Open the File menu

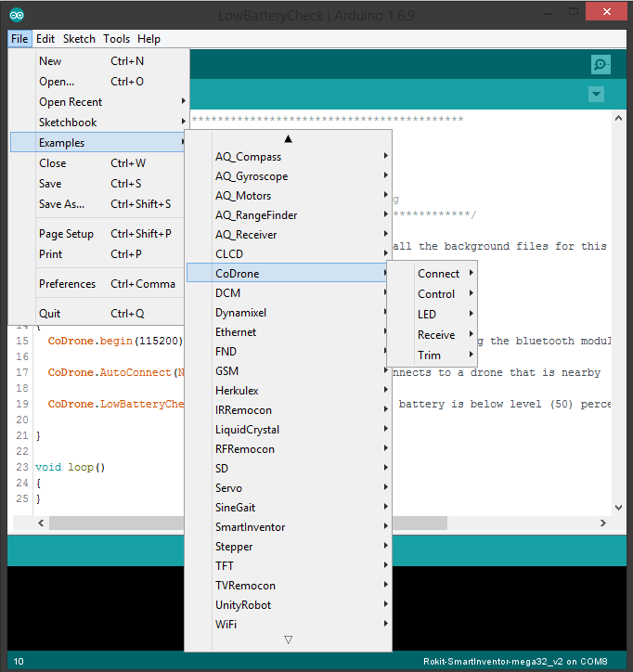pyautogui.click(x=19, y=39)
